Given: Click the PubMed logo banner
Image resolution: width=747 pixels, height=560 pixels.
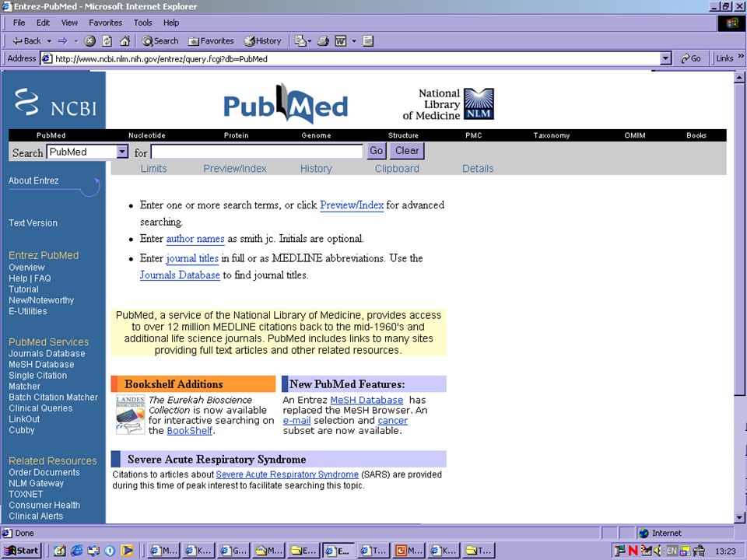Looking at the screenshot, I should tap(286, 104).
